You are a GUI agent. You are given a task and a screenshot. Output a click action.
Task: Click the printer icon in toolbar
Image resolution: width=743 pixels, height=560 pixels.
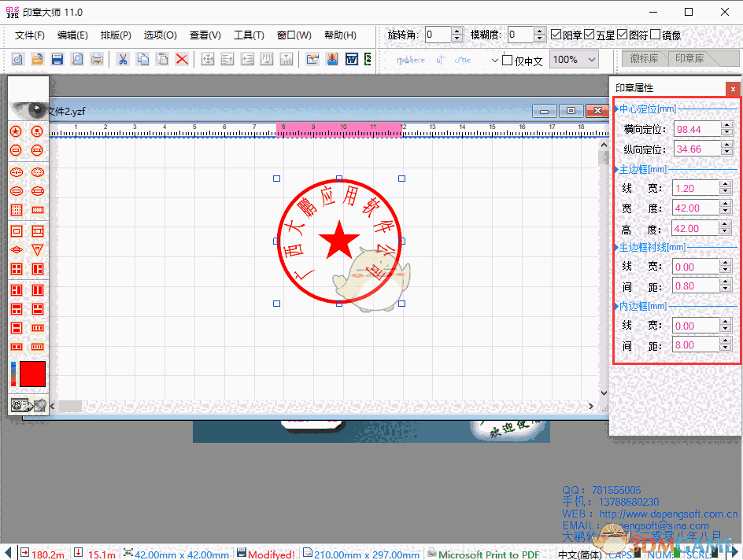pyautogui.click(x=96, y=59)
